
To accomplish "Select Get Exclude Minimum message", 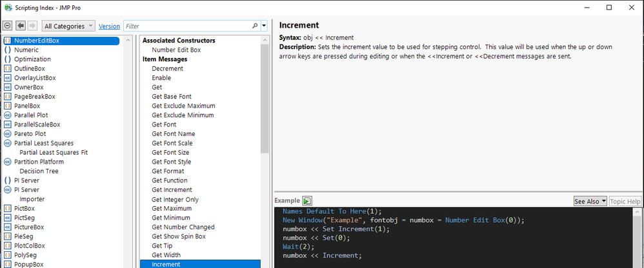I will coord(183,115).
